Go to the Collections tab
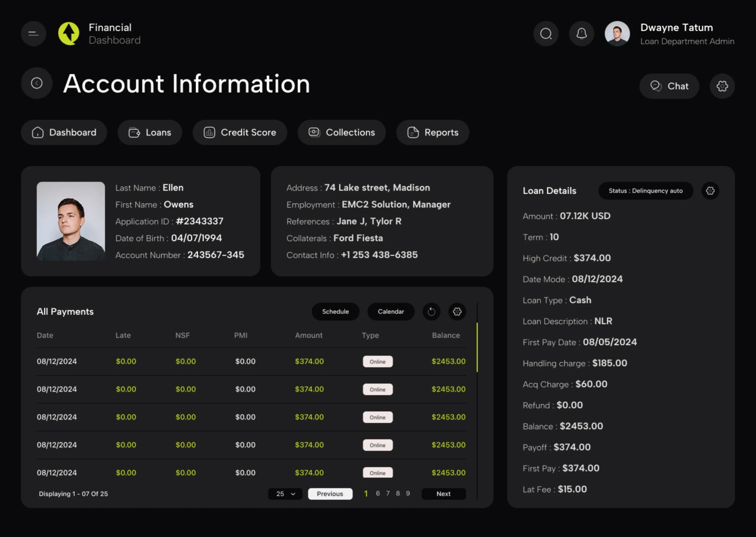This screenshot has height=537, width=756. 342,132
